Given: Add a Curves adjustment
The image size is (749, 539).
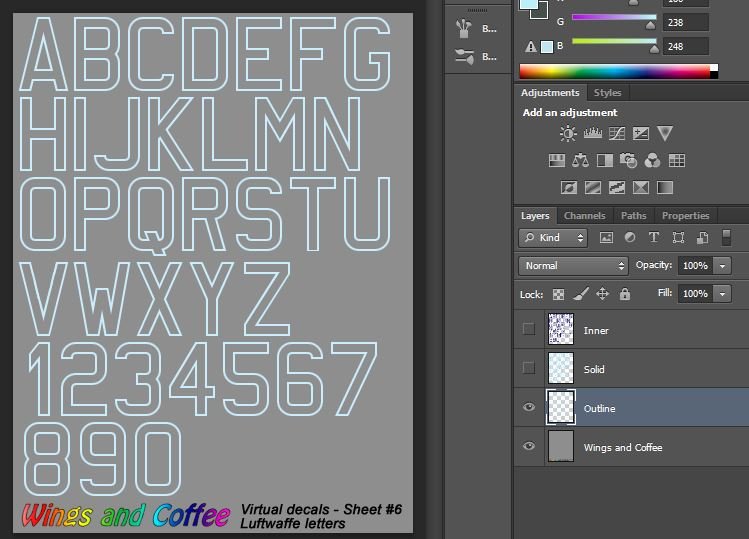Looking at the screenshot, I should tap(617, 133).
